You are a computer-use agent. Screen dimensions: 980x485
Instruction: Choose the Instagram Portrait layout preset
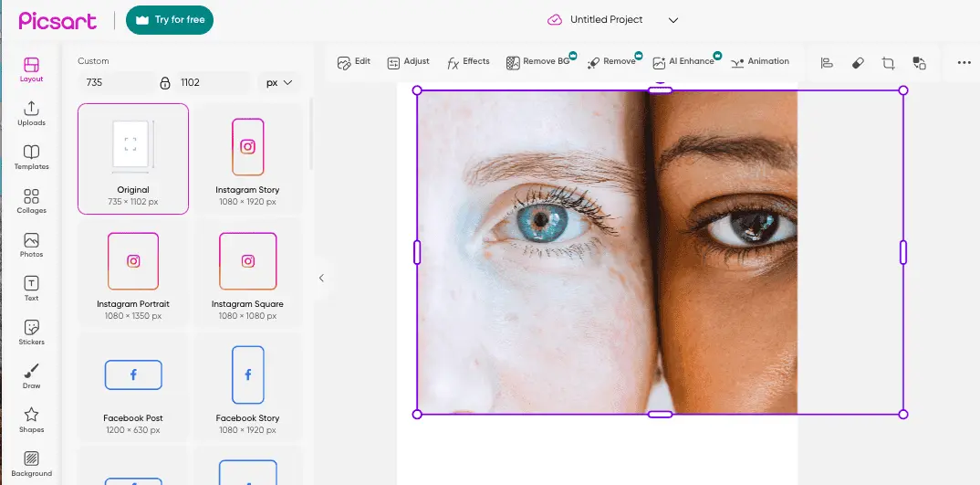pos(133,273)
